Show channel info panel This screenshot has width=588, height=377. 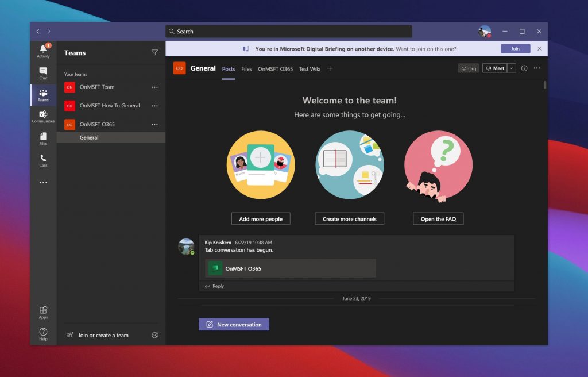click(x=524, y=68)
